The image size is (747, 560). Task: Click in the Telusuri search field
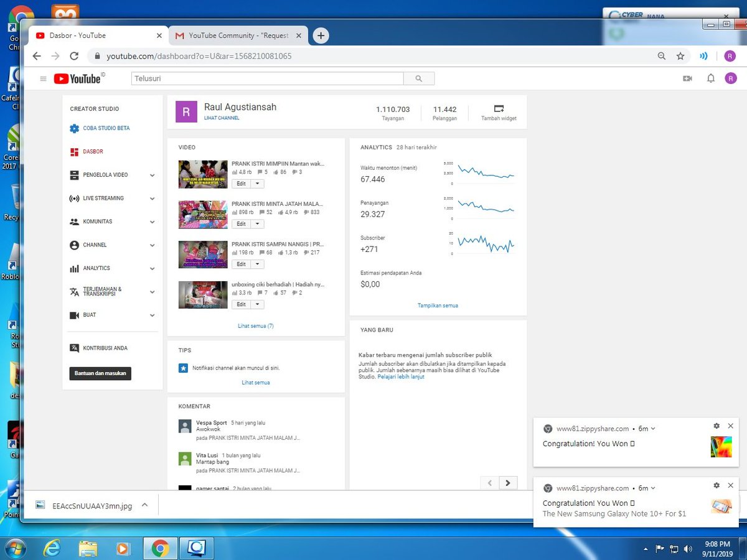coord(268,78)
